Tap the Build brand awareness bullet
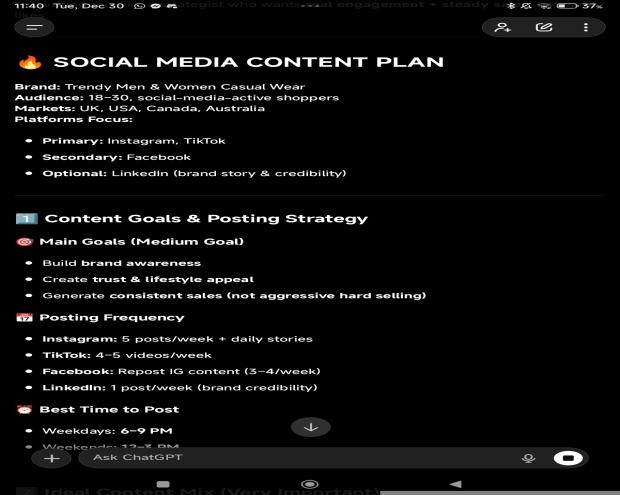The width and height of the screenshot is (620, 495). click(121, 263)
